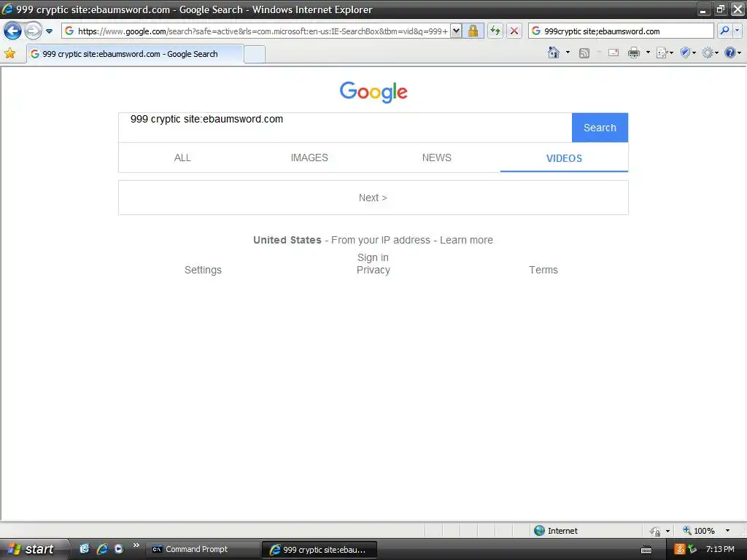Image resolution: width=747 pixels, height=560 pixels.
Task: Switch to the IMAGES tab
Action: [x=309, y=157]
